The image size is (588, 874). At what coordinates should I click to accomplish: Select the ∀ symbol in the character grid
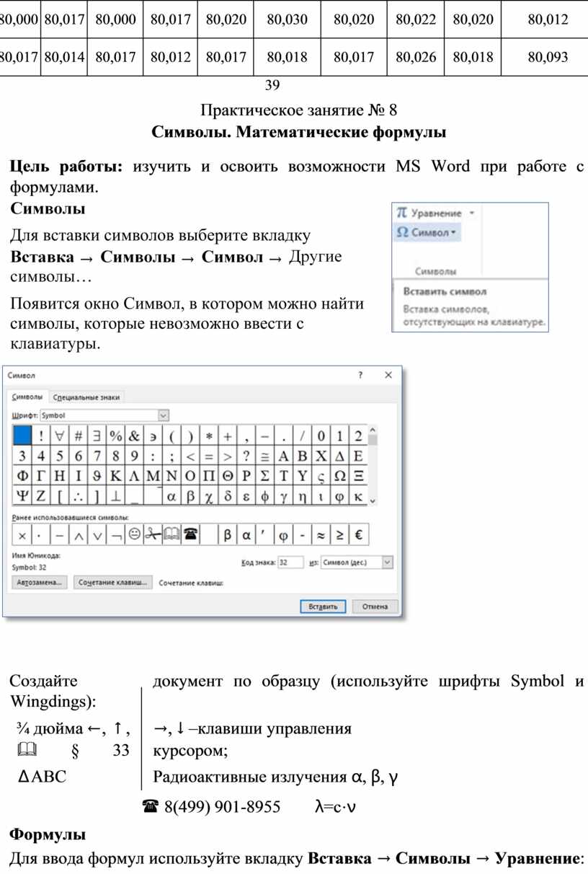(x=61, y=436)
